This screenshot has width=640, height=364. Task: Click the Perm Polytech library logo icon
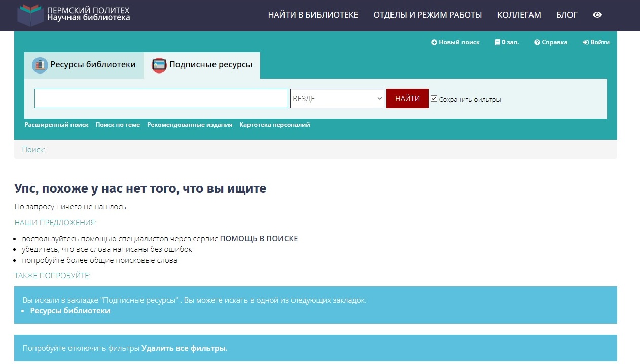30,15
